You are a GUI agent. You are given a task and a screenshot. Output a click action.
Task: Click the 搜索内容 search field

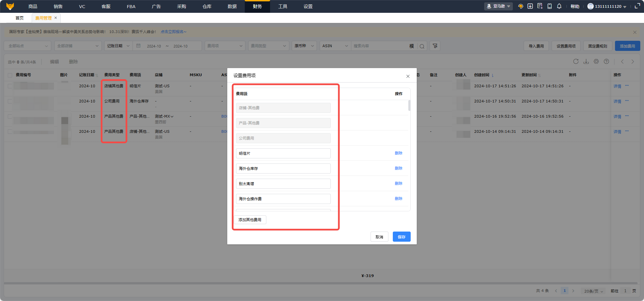[x=379, y=46]
